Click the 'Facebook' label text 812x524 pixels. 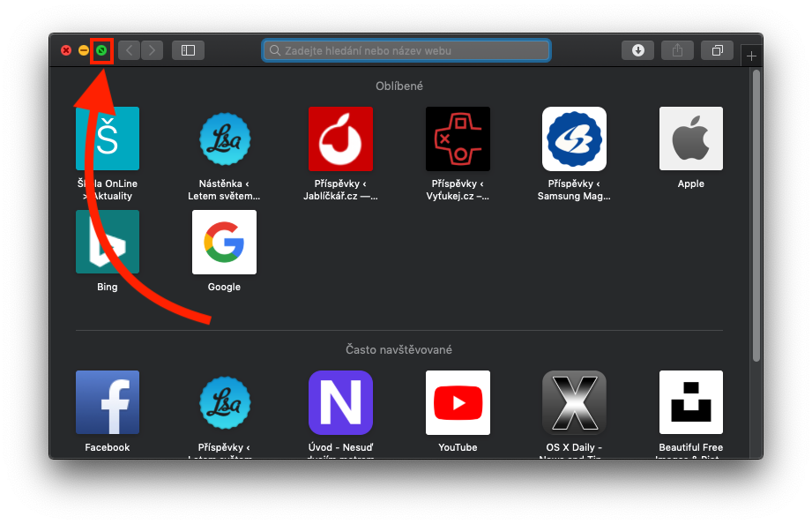point(108,447)
